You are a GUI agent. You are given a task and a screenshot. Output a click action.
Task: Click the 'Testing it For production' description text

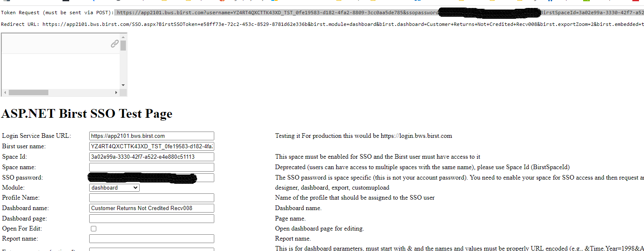click(363, 136)
